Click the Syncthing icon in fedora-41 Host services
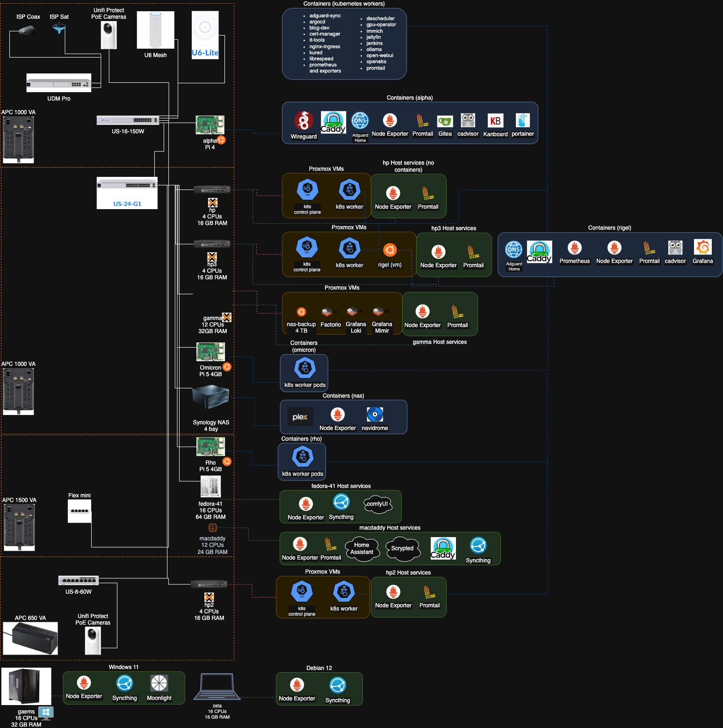This screenshot has width=723, height=728. [x=341, y=502]
